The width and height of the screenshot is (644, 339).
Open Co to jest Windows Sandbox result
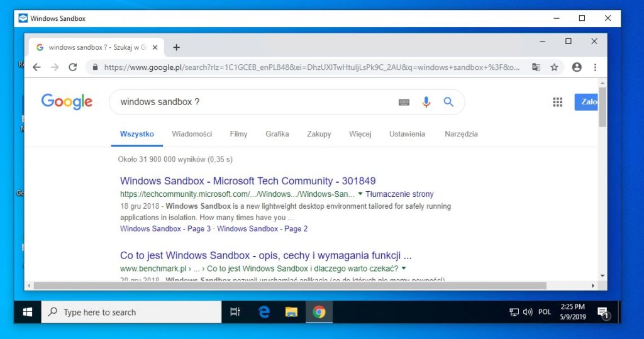(x=266, y=255)
